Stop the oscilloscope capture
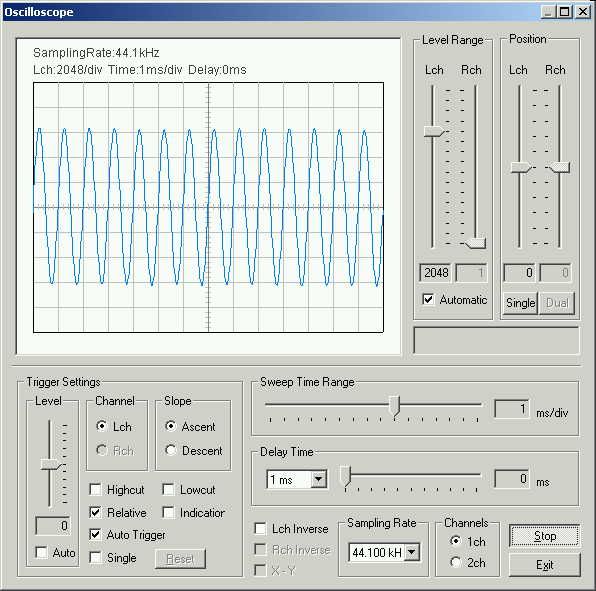 [x=545, y=536]
